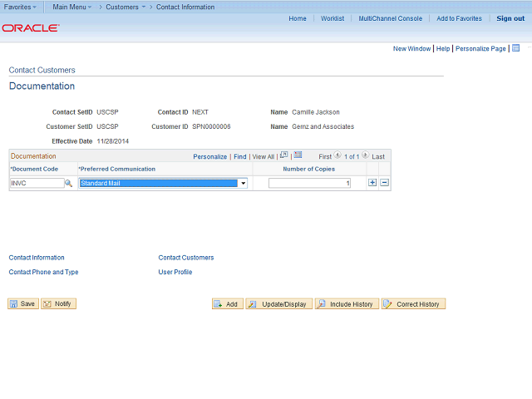Click the name Camille Jackson

[x=316, y=112]
